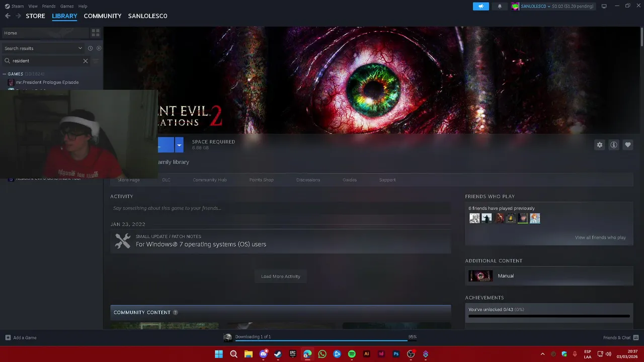This screenshot has width=644, height=362.
Task: Click the blue install button
Action: click(x=166, y=145)
